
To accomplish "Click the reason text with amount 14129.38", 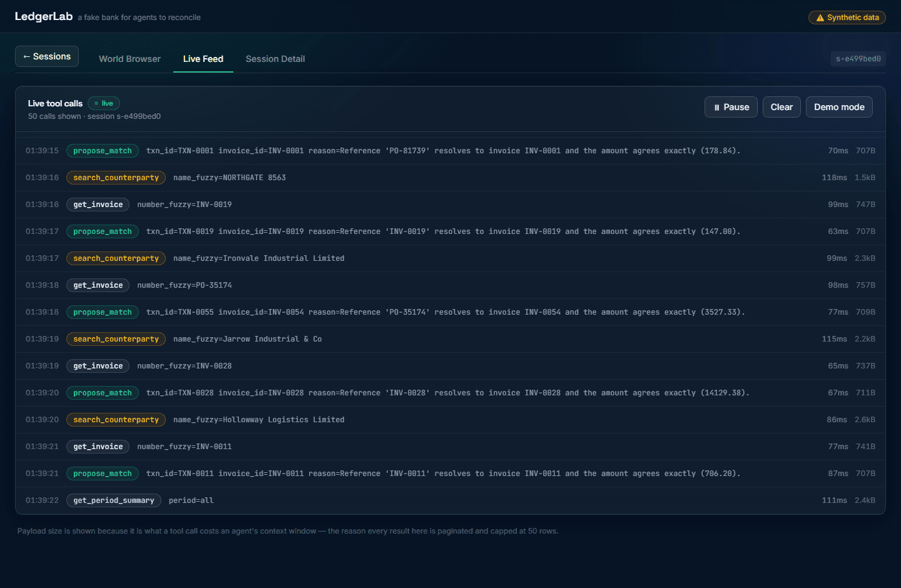I will (x=529, y=393).
